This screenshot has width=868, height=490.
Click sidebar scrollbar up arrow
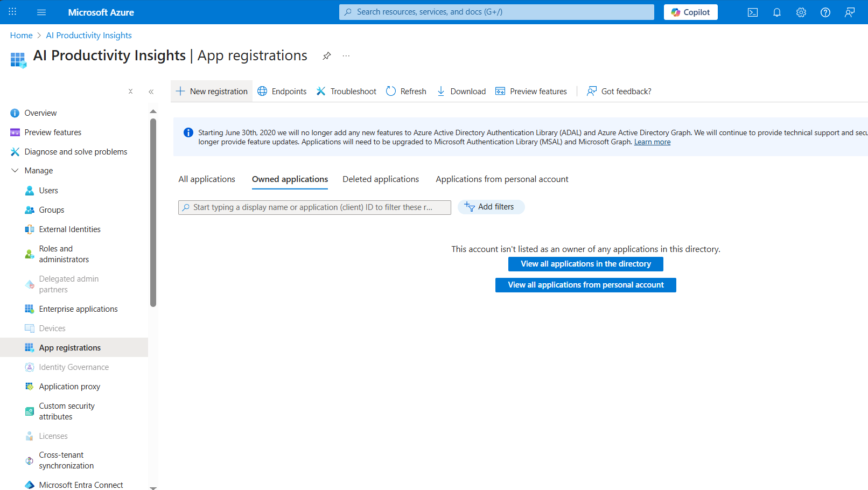click(153, 111)
